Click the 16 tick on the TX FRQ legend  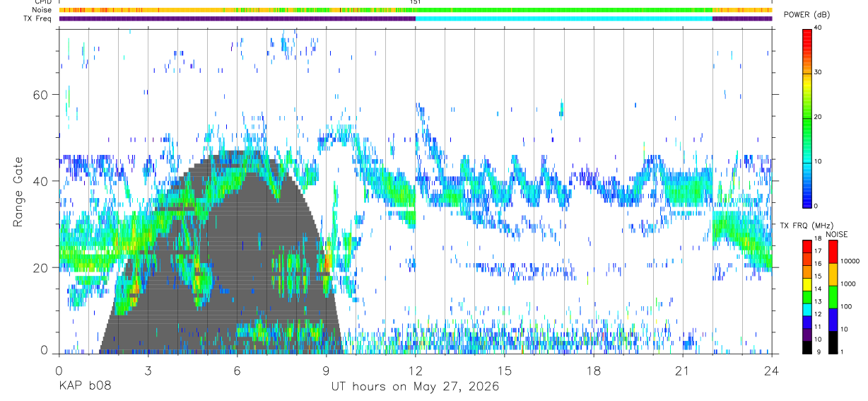click(x=819, y=265)
